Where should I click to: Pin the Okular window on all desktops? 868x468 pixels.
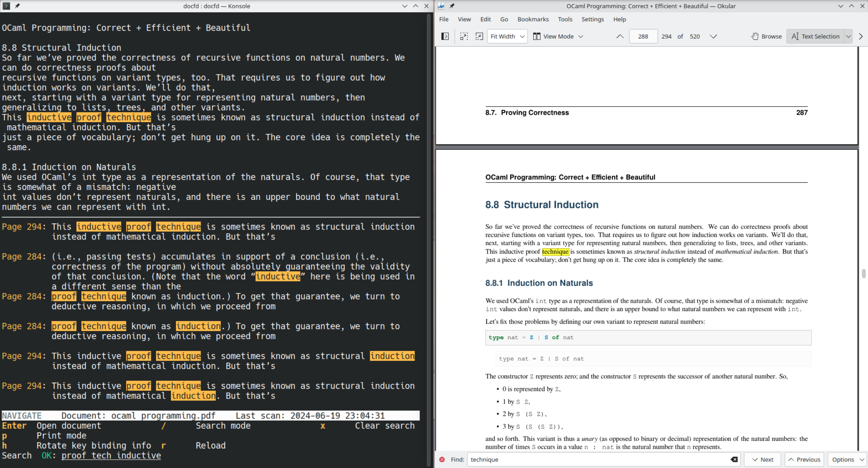(x=452, y=6)
